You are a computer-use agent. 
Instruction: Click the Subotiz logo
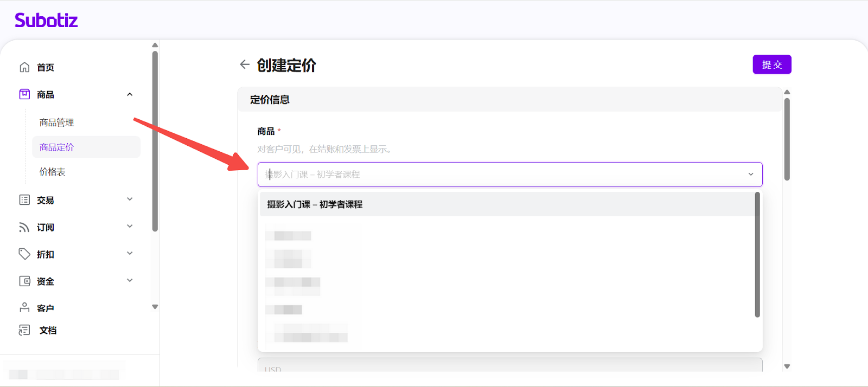pos(46,21)
